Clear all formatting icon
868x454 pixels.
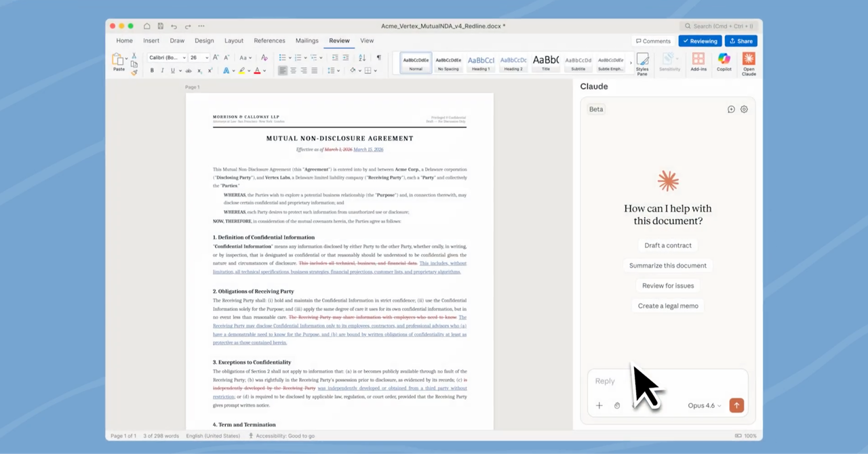[264, 58]
